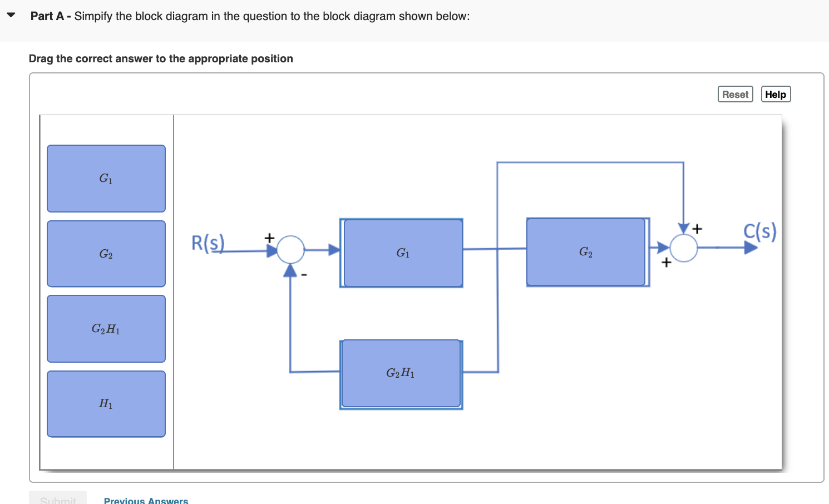Select the H1 draggable answer block

pyautogui.click(x=106, y=404)
